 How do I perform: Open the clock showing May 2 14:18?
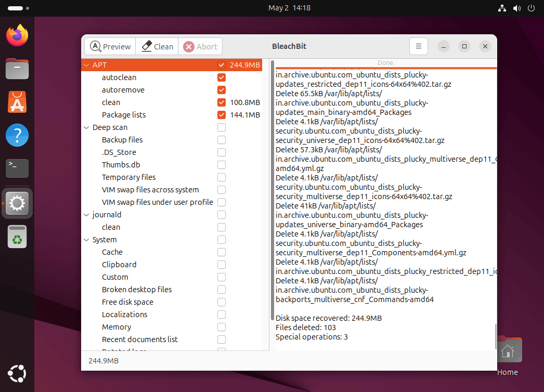tap(289, 8)
